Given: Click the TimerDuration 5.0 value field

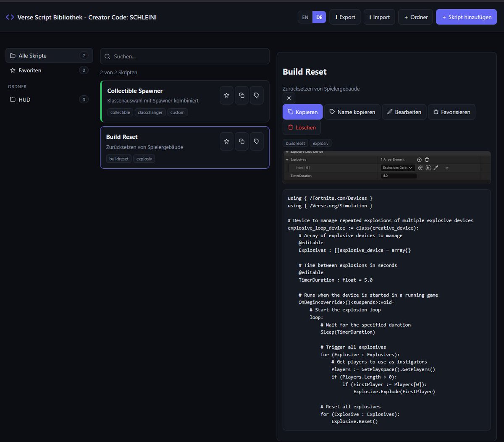Looking at the screenshot, I should 399,176.
